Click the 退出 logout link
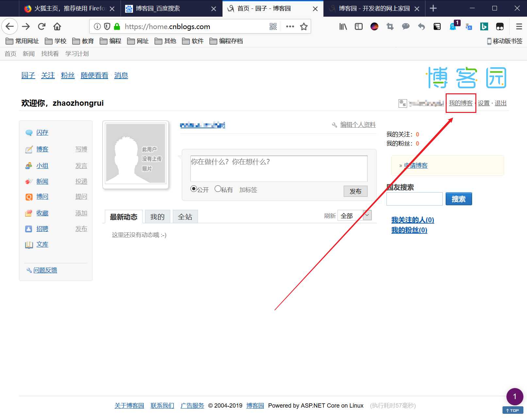Viewport: 527px width, 420px height. click(501, 103)
